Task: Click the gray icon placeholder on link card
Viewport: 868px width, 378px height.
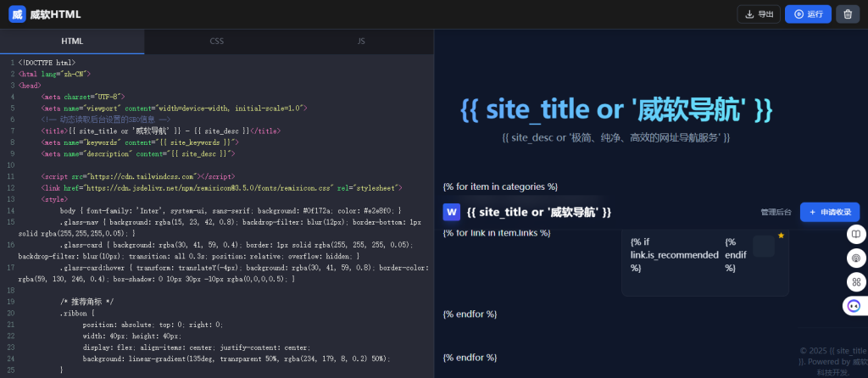Action: pos(763,247)
